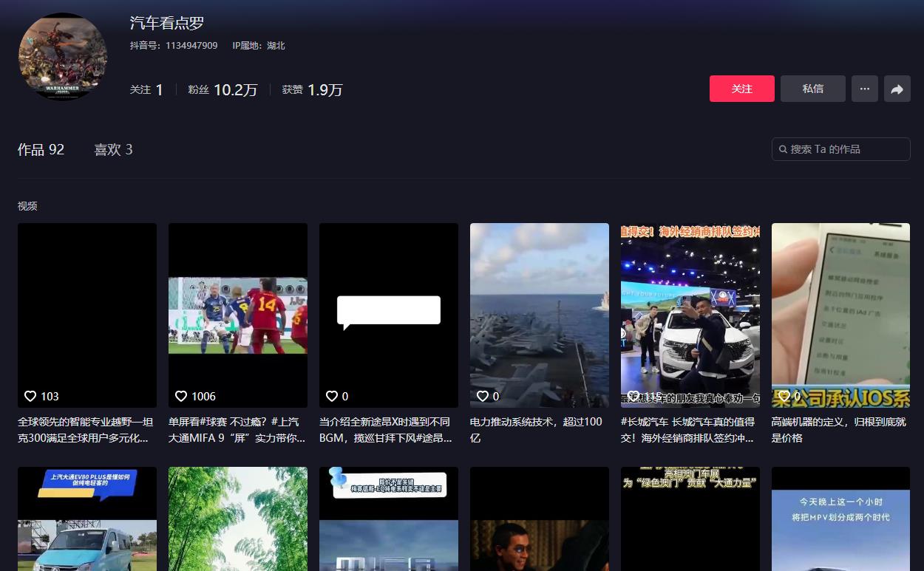Click heart icon on 1006 likes video
This screenshot has width=924, height=571.
[181, 396]
